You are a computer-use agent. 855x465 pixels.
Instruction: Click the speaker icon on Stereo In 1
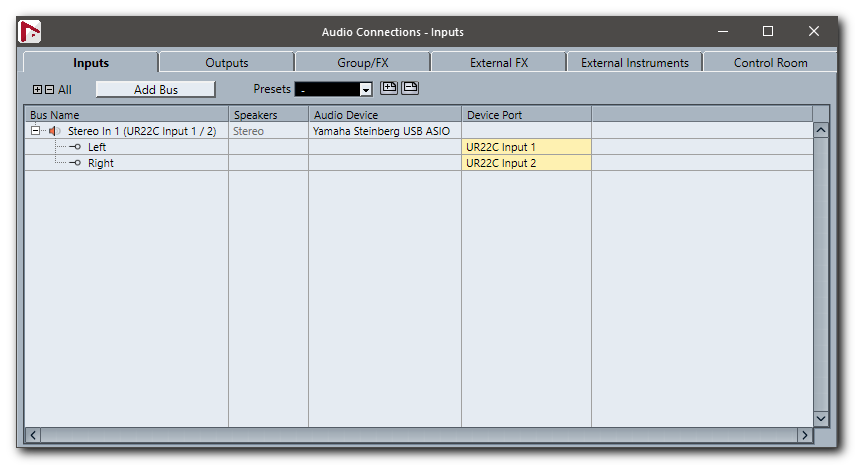pos(55,131)
